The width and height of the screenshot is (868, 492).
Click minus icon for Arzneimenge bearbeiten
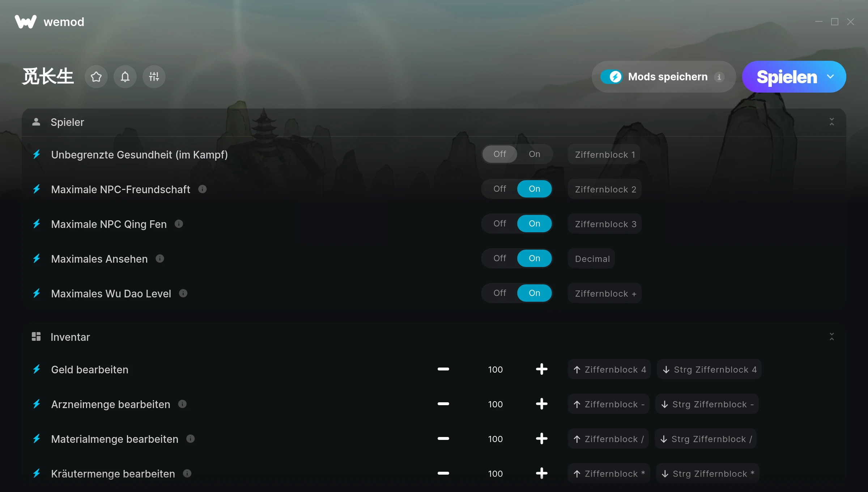pos(443,404)
